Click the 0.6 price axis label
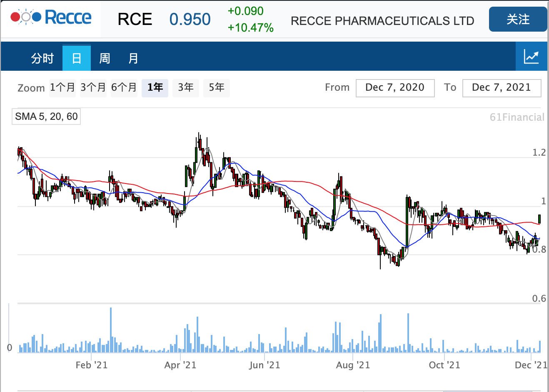The width and height of the screenshot is (549, 392). pyautogui.click(x=539, y=298)
